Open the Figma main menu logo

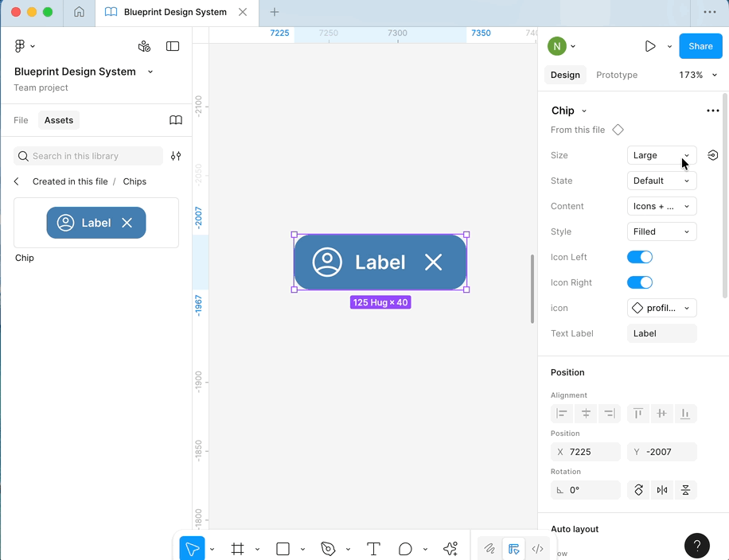pos(20,46)
